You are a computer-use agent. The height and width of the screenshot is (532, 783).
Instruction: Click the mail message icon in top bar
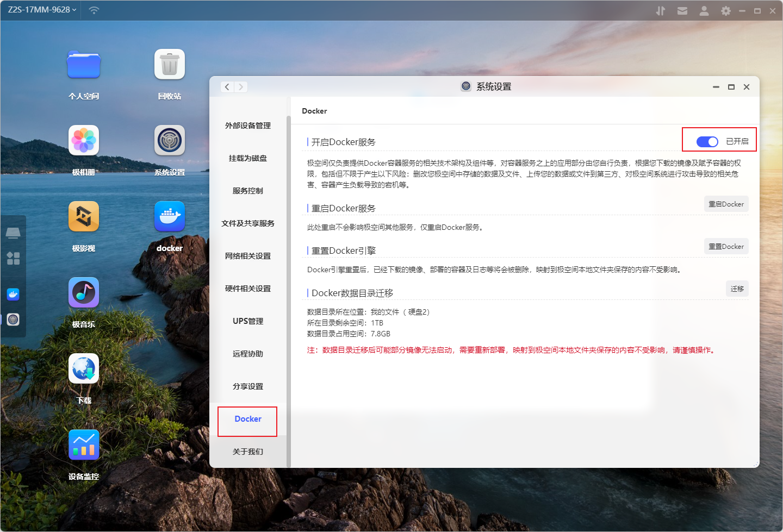tap(682, 11)
